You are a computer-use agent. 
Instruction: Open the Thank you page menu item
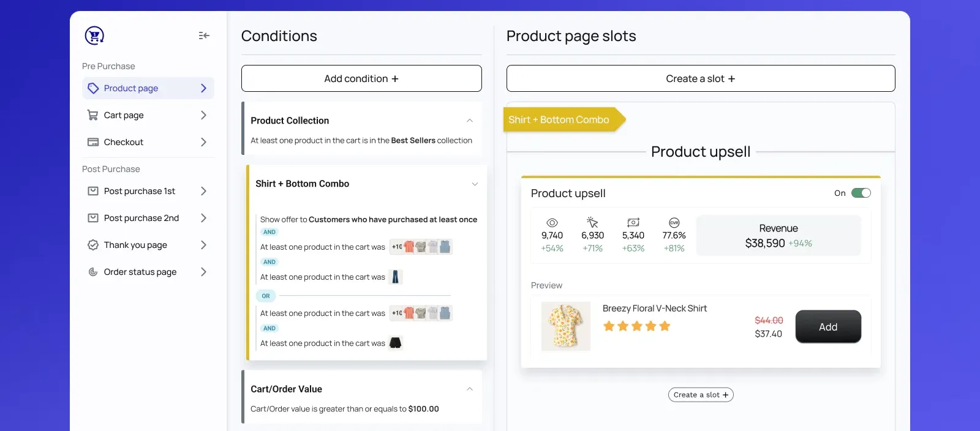[x=148, y=245]
